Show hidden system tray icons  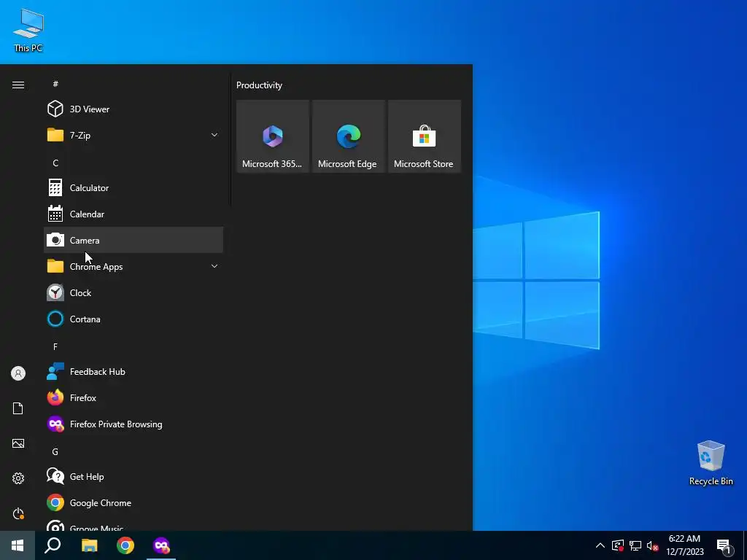(x=600, y=545)
